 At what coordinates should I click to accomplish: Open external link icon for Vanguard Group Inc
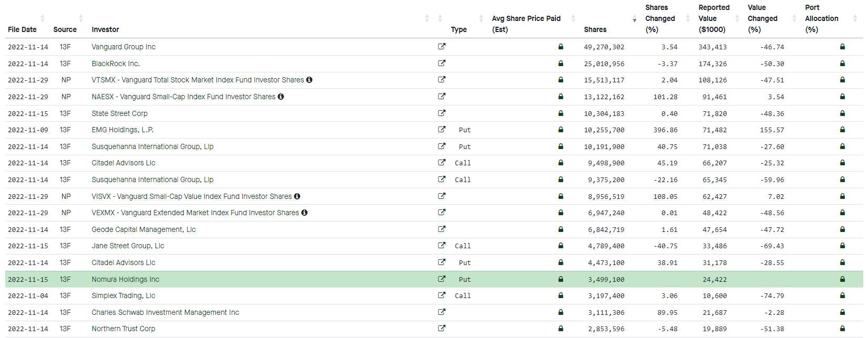pos(441,47)
